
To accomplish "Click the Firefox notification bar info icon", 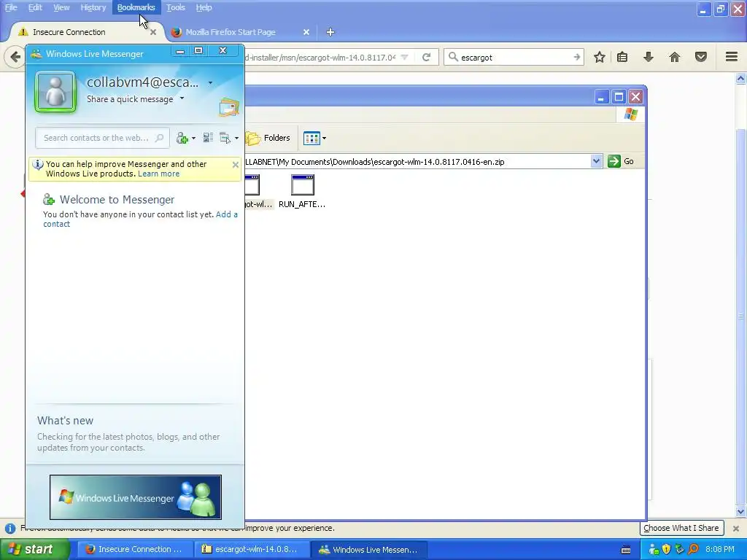I will tap(10, 529).
